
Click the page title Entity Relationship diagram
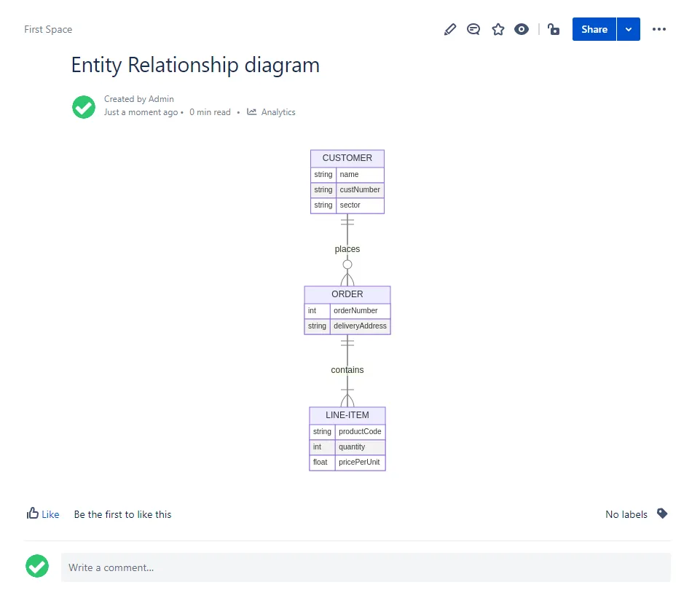[195, 65]
